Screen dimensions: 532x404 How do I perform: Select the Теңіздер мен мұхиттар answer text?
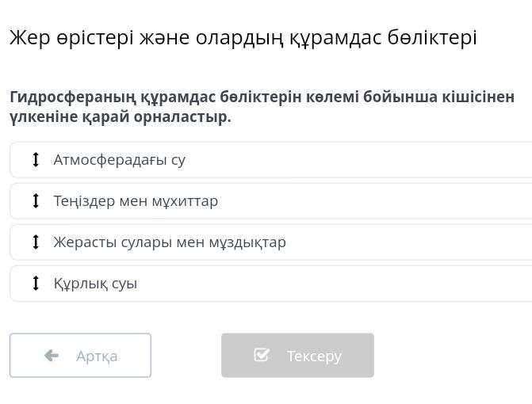[136, 201]
